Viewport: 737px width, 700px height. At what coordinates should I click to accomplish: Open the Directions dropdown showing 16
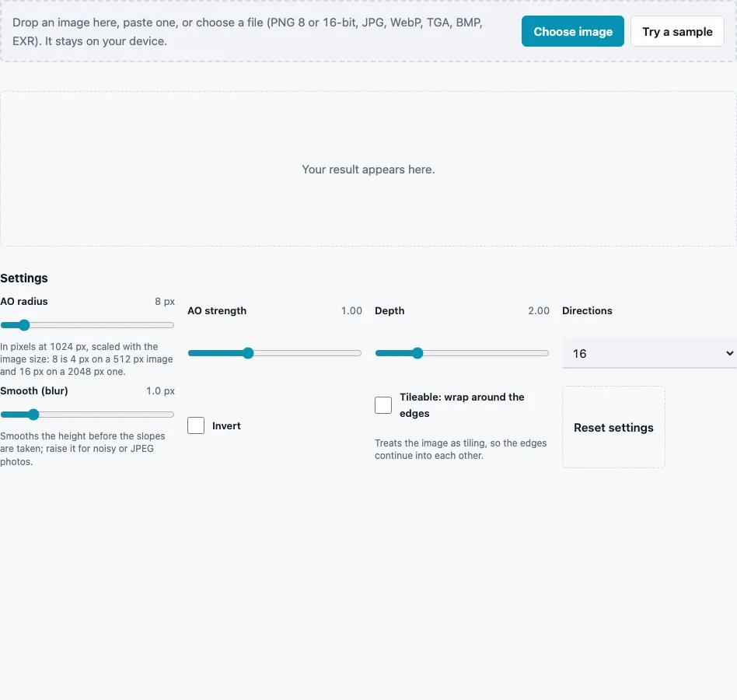[x=650, y=353]
